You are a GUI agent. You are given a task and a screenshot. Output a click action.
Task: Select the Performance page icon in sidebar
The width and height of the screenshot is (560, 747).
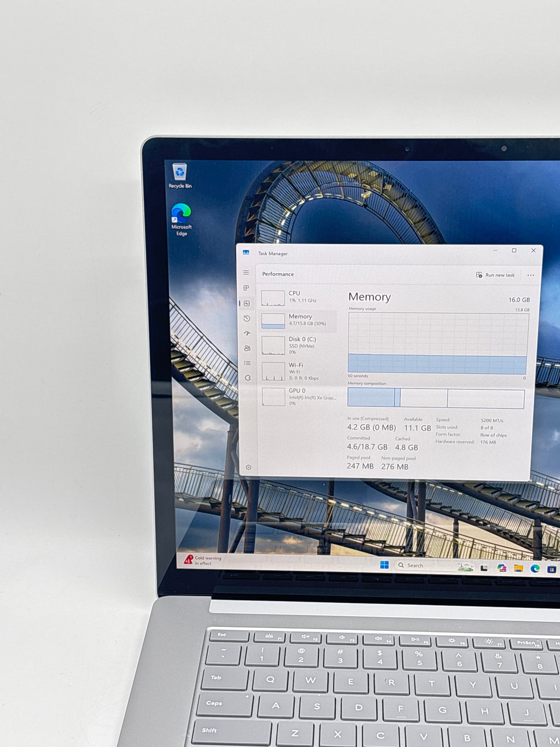(x=247, y=303)
